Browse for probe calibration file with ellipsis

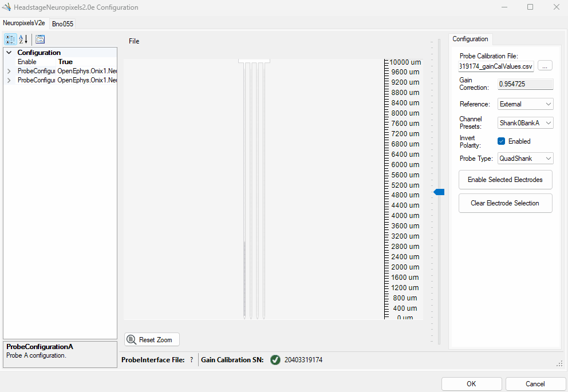[x=545, y=66]
